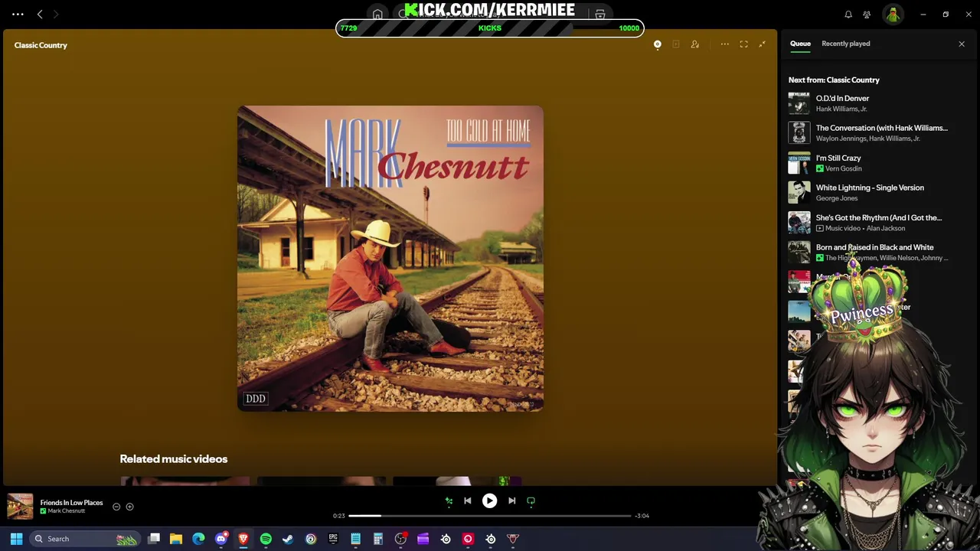This screenshot has height=551, width=980.
Task: Open Notepad from the taskbar
Action: point(355,539)
